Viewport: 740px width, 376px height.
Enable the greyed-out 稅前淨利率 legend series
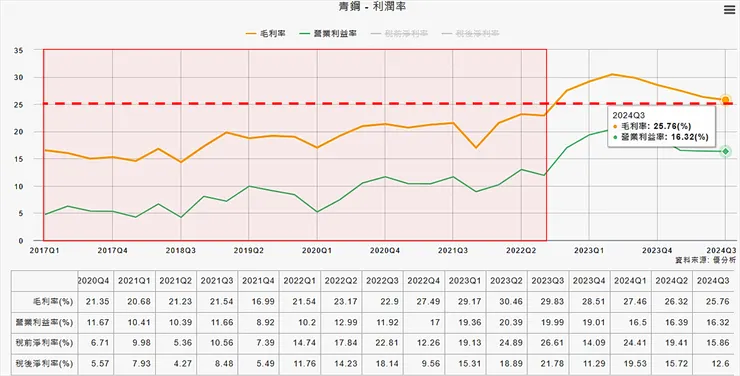[x=400, y=33]
